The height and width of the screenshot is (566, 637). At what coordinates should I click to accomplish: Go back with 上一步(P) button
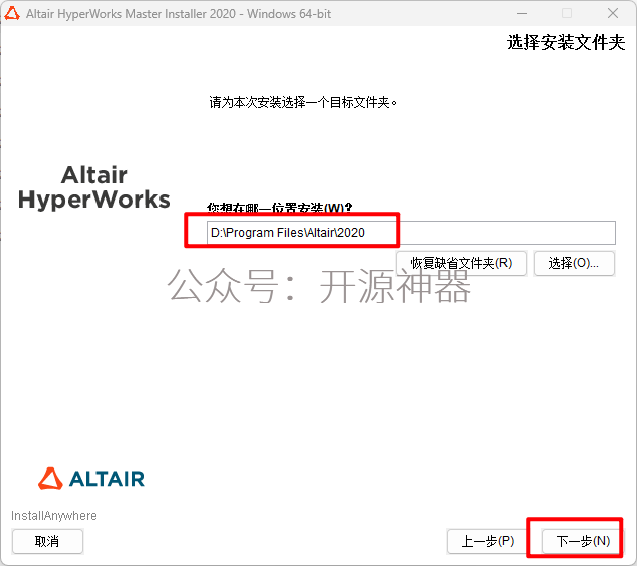(x=487, y=541)
